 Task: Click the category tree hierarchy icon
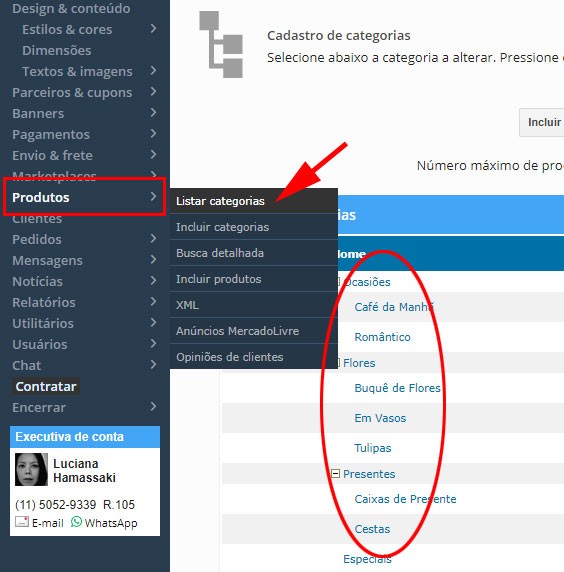pos(221,45)
